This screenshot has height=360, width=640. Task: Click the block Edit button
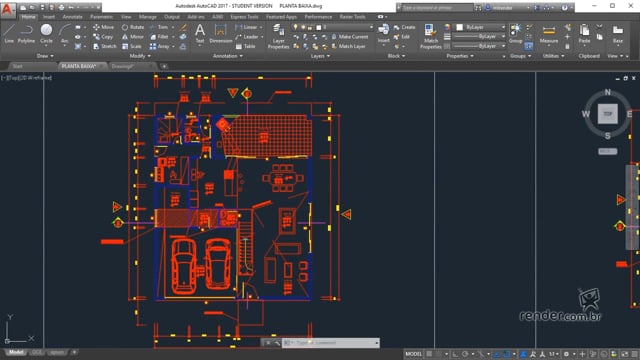(x=402, y=37)
